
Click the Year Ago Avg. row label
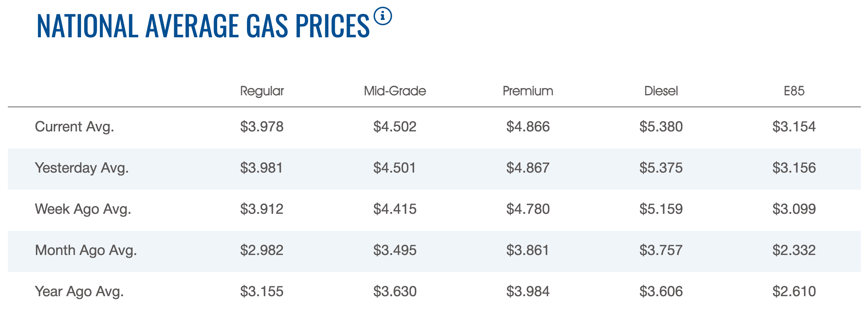(79, 292)
